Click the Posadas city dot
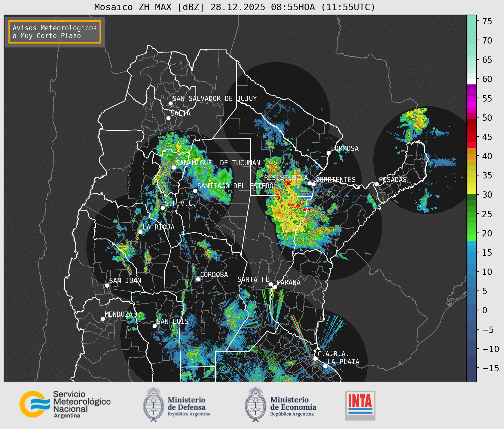This screenshot has height=429, width=504. (x=377, y=184)
